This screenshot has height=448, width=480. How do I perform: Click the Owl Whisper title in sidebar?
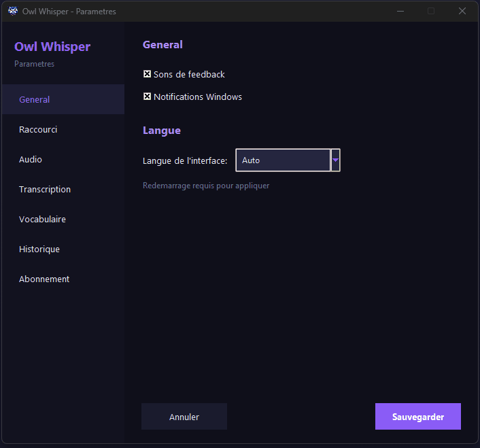click(52, 47)
